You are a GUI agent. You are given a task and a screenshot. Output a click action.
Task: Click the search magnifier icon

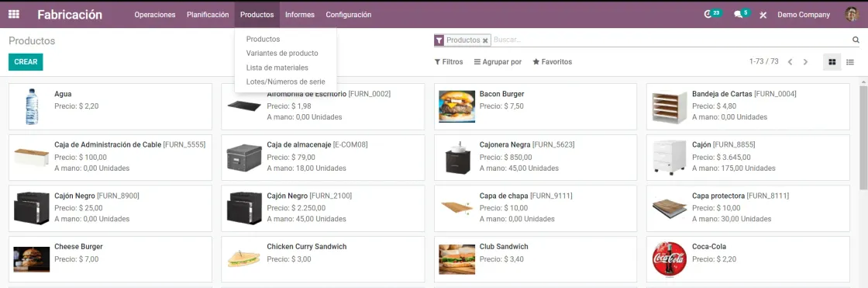(x=856, y=40)
